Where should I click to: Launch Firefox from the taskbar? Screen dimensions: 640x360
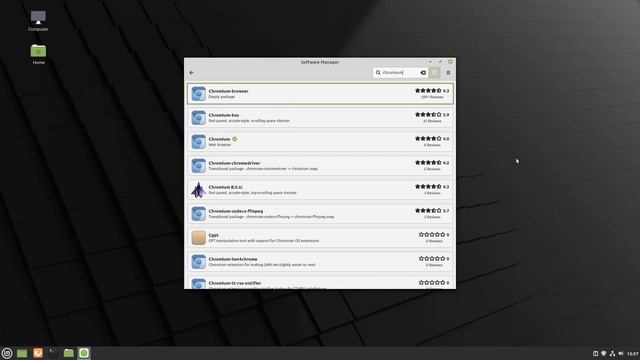[38, 353]
